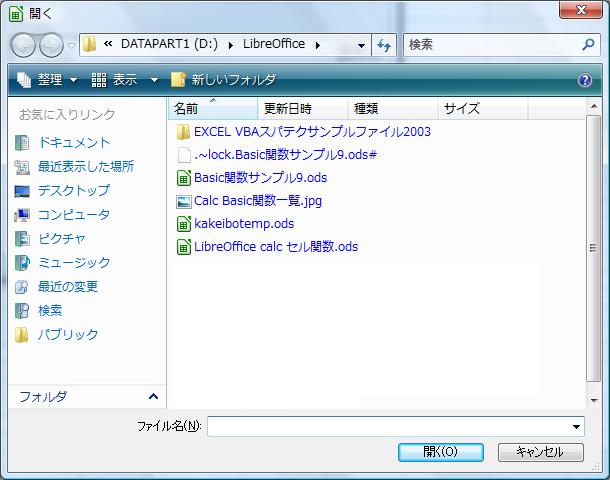Focus the ファイル名(N) input field

pos(389,426)
